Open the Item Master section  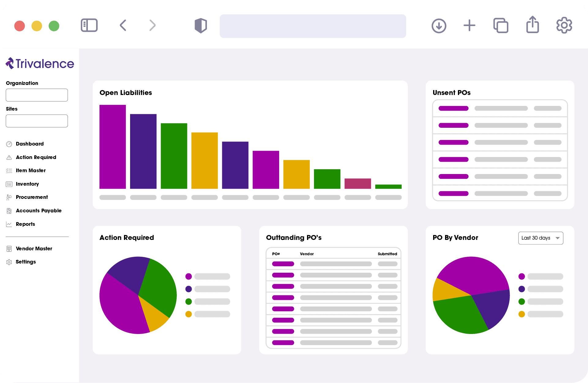tap(31, 170)
